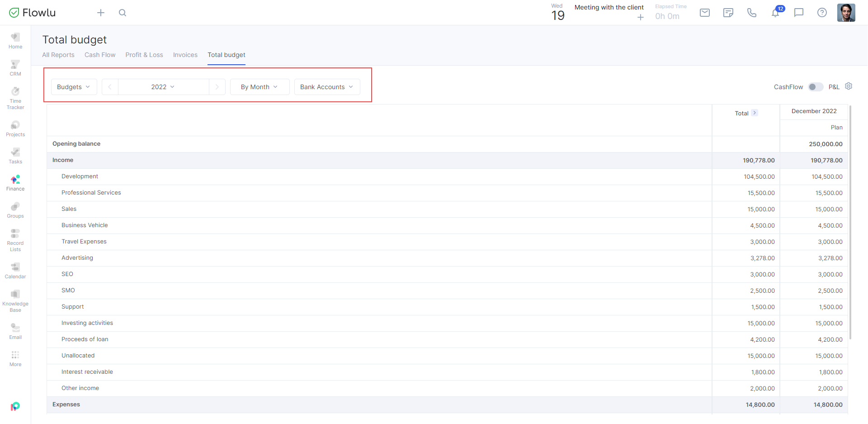Select the Total budget tab
868x424 pixels.
[226, 55]
